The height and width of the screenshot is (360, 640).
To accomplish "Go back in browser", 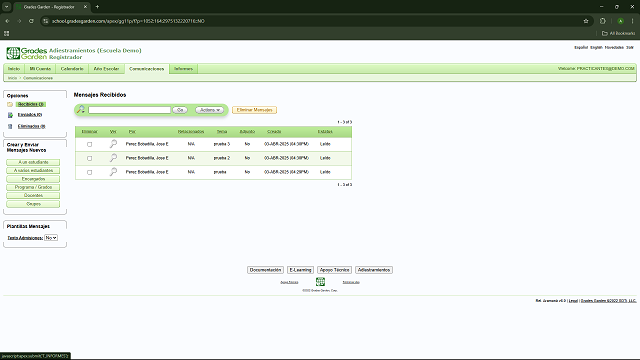I will 7,21.
